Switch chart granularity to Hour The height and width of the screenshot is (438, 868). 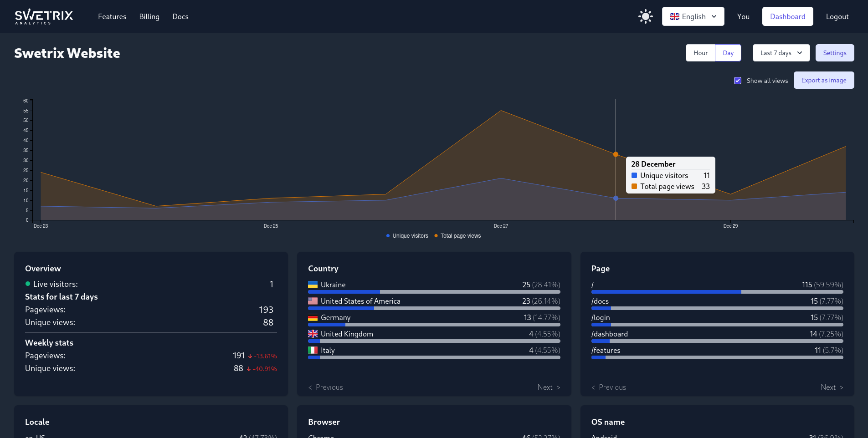(x=700, y=53)
